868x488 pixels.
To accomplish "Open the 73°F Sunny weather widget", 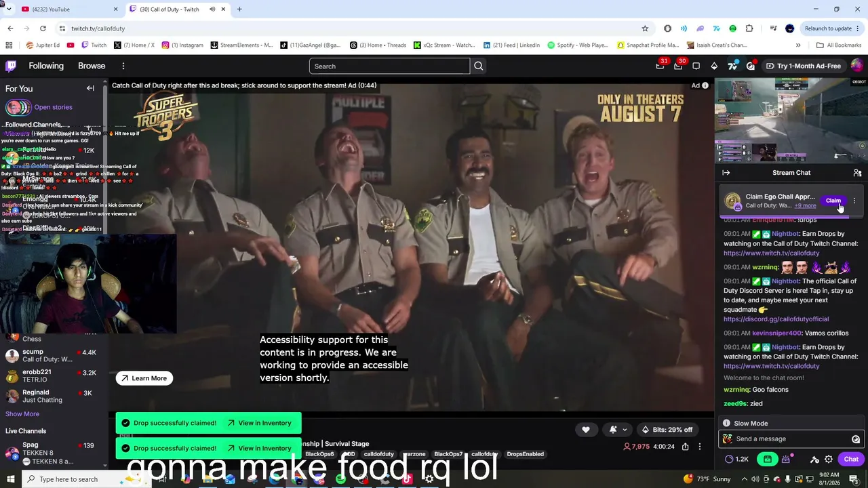I will [707, 479].
